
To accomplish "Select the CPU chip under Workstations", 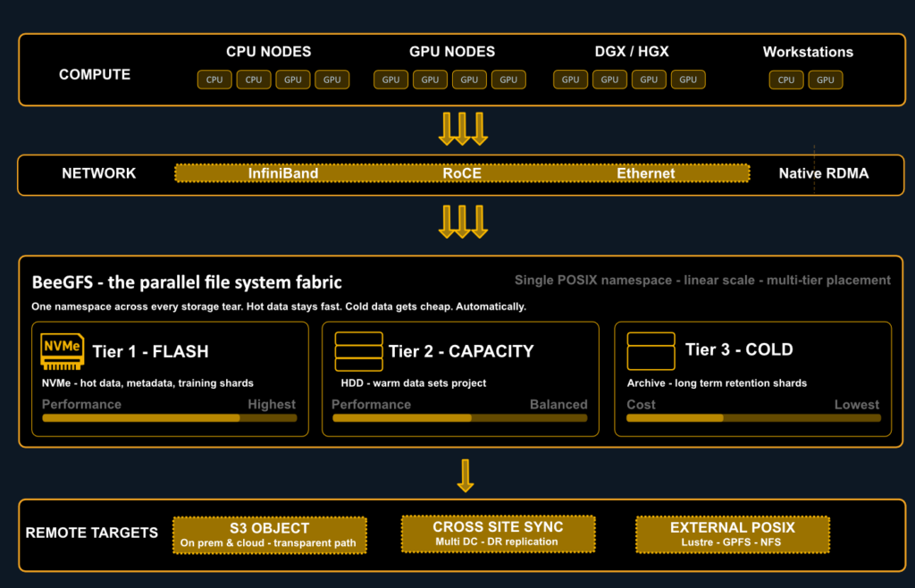I will (x=786, y=80).
